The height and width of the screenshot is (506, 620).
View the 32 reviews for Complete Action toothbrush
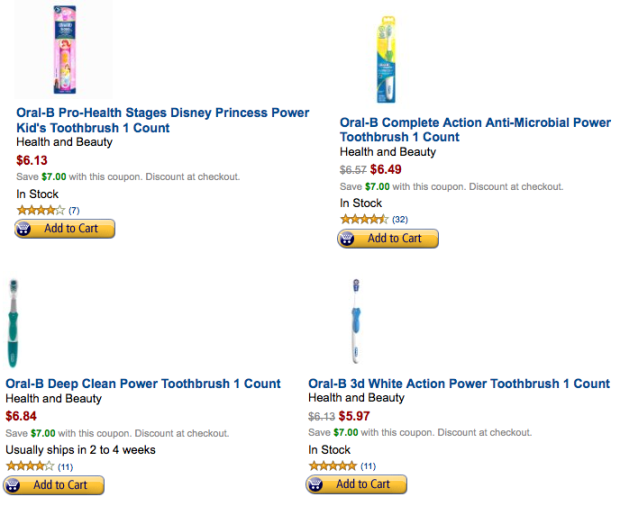click(400, 219)
